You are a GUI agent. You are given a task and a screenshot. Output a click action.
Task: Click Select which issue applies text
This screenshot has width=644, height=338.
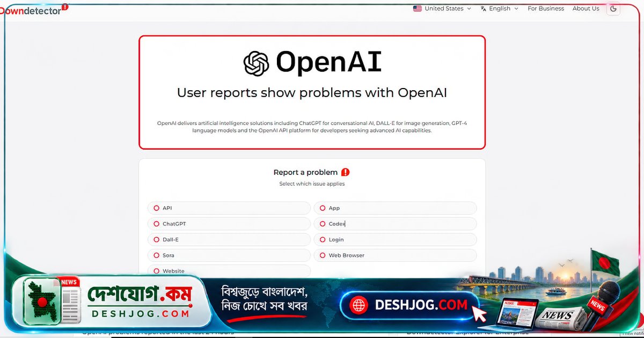coord(312,184)
